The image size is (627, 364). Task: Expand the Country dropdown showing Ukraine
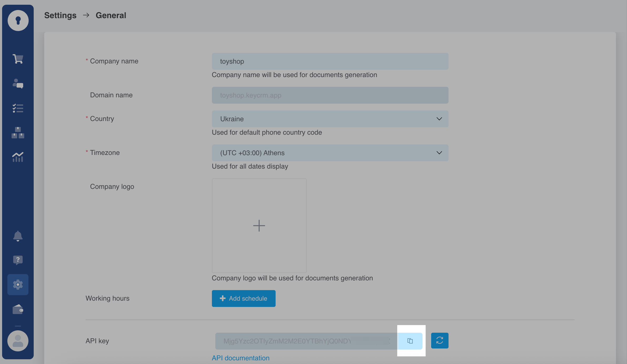pyautogui.click(x=330, y=119)
